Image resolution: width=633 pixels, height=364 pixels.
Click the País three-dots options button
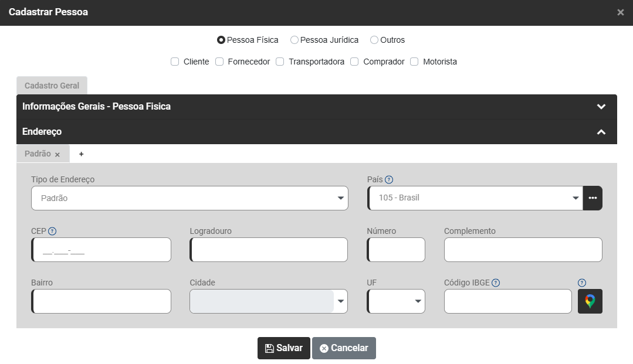click(593, 198)
